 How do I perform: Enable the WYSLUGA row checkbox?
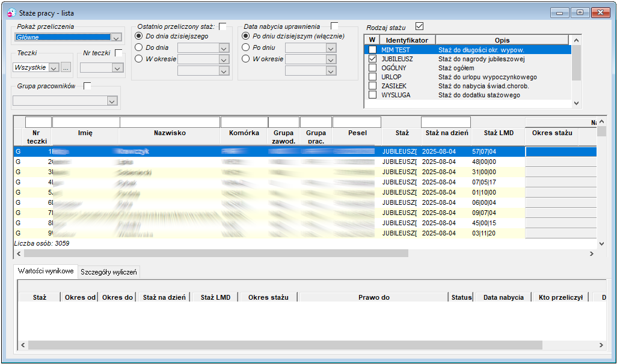(x=372, y=95)
